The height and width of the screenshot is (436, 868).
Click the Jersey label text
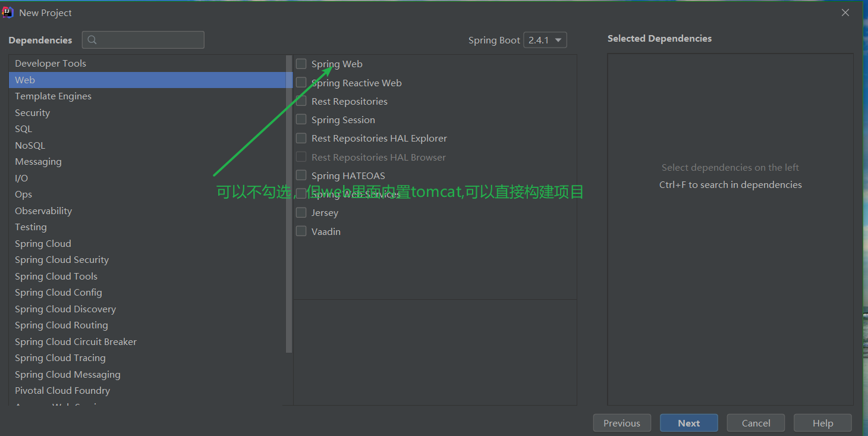pos(325,212)
